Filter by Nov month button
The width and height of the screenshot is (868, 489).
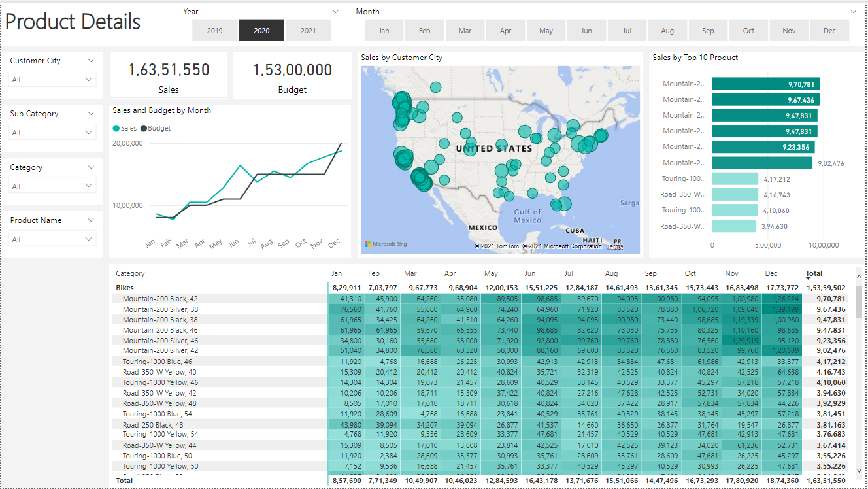pyautogui.click(x=790, y=31)
